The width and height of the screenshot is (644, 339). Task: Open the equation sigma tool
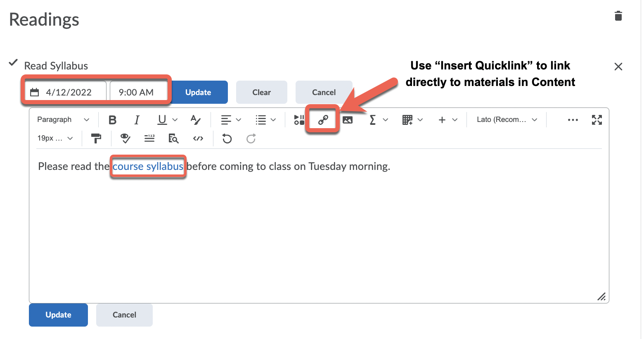click(x=372, y=120)
